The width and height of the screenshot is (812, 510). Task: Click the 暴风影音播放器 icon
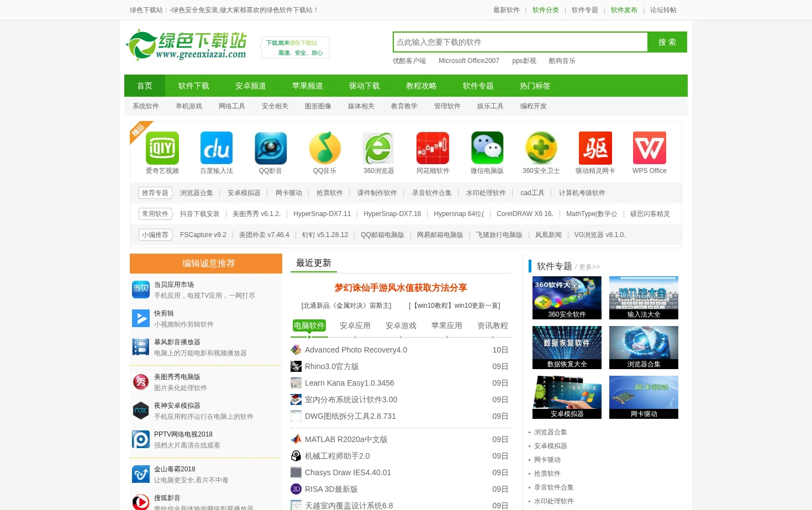141,347
